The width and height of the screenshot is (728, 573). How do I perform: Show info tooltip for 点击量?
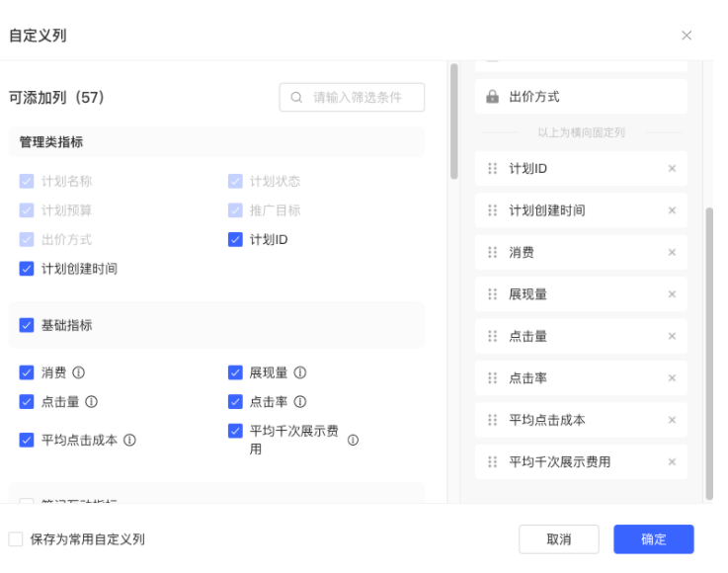pos(91,402)
